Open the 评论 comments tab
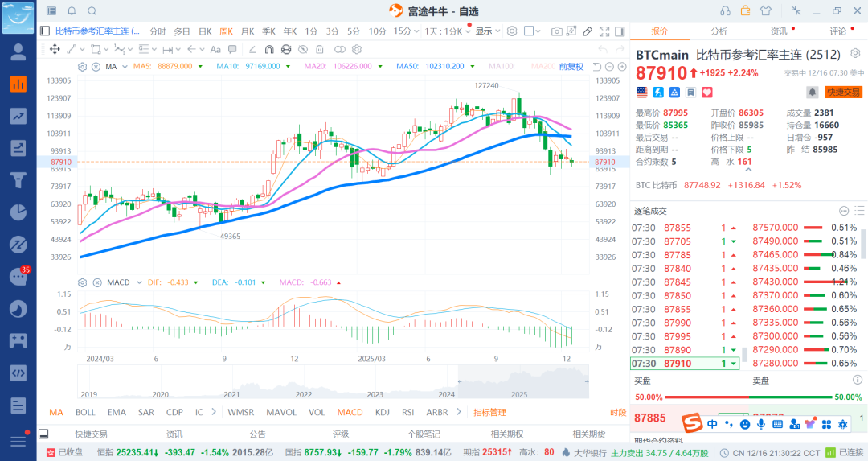The height and width of the screenshot is (461, 868). (837, 31)
